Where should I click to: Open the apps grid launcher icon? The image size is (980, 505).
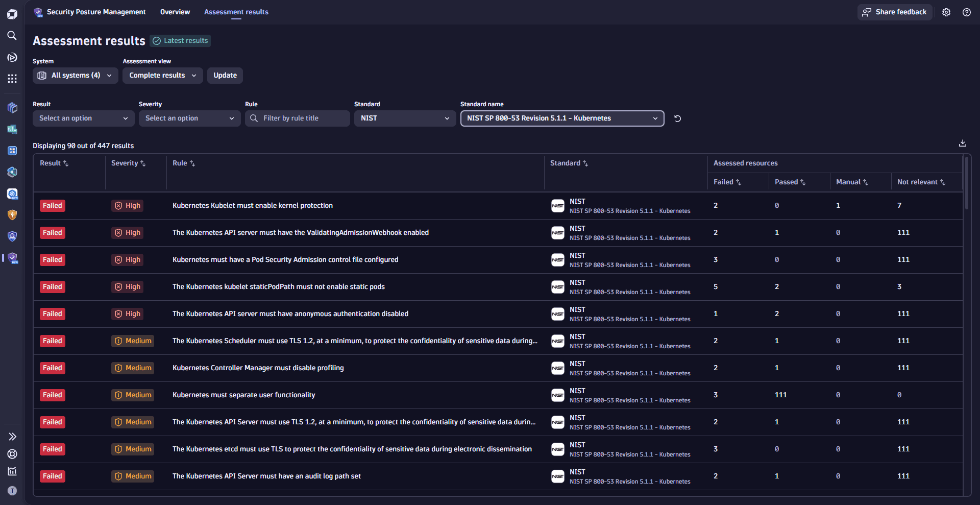(x=12, y=79)
